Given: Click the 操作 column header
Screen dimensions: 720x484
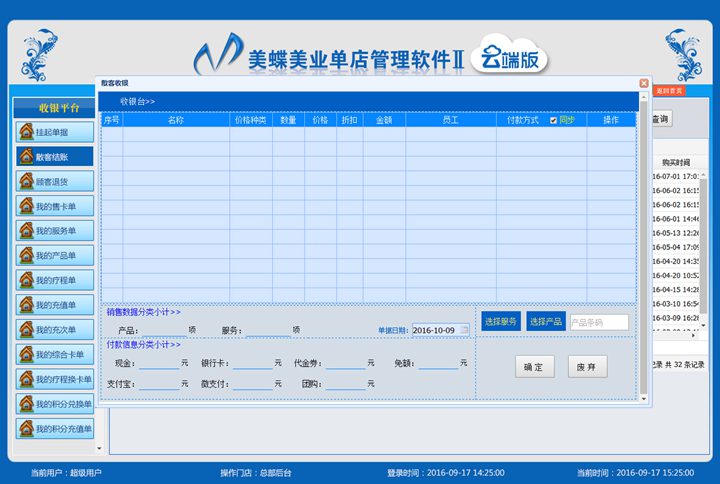Looking at the screenshot, I should [611, 120].
